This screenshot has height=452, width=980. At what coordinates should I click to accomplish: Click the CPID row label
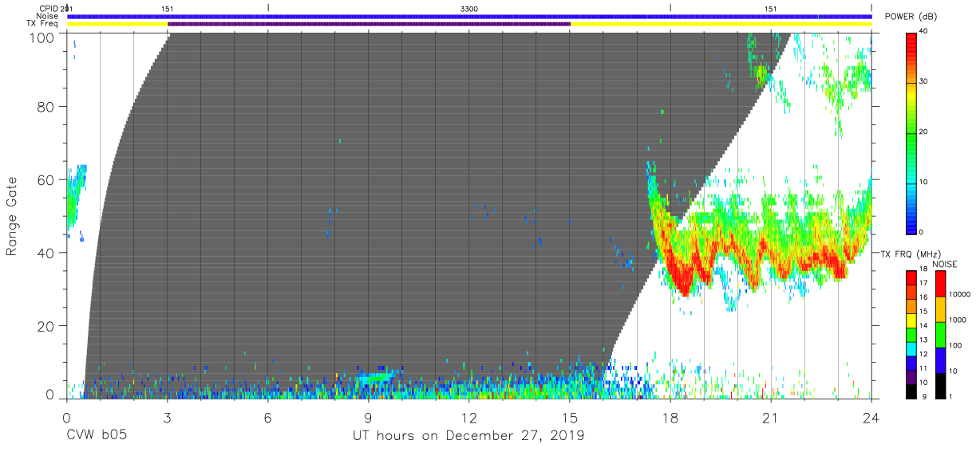(49, 9)
